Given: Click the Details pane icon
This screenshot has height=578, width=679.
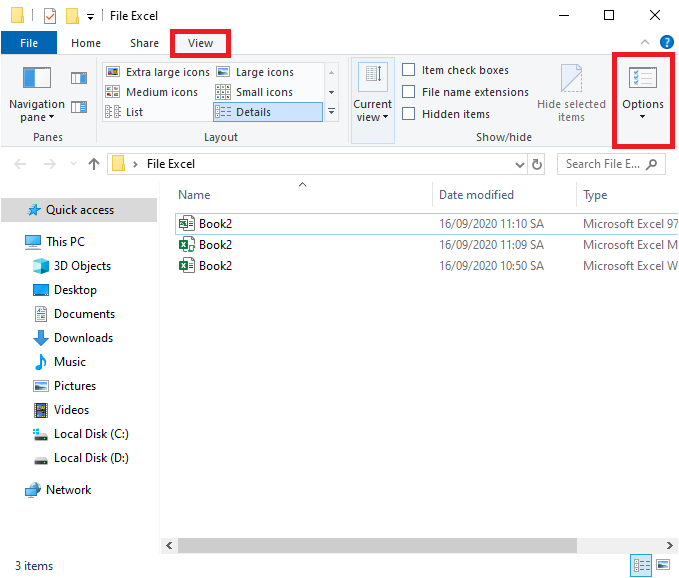Looking at the screenshot, I should pos(79,107).
